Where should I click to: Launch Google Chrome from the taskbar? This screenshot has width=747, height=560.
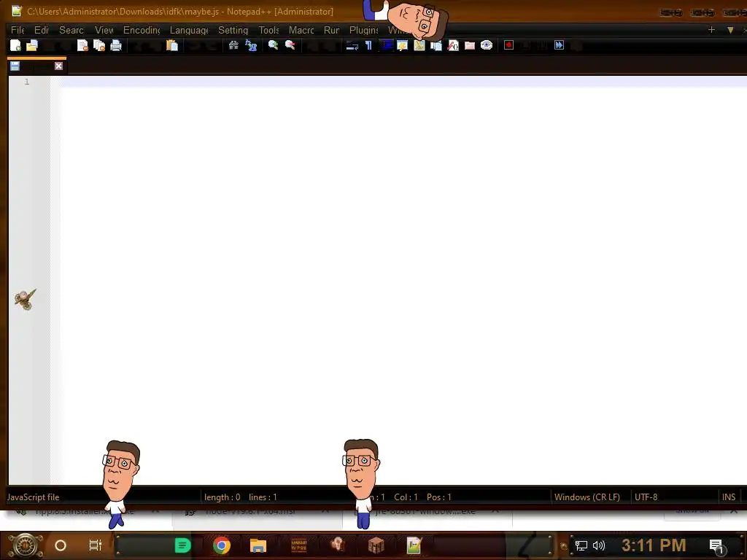coord(222,545)
